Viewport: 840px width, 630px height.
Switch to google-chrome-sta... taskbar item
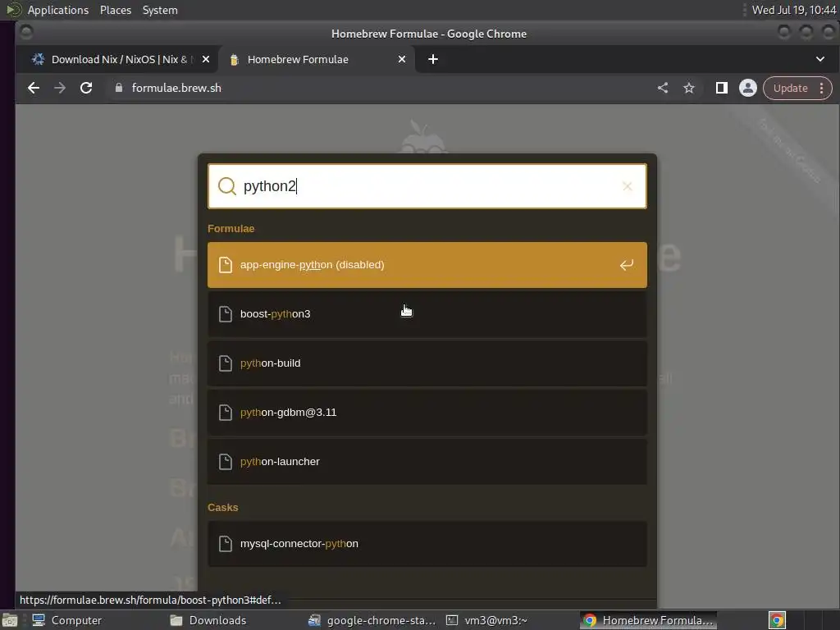pyautogui.click(x=372, y=620)
